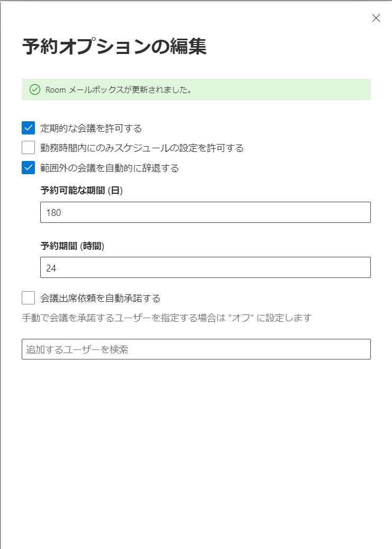Select the 24 value in the duration field

(x=48, y=267)
